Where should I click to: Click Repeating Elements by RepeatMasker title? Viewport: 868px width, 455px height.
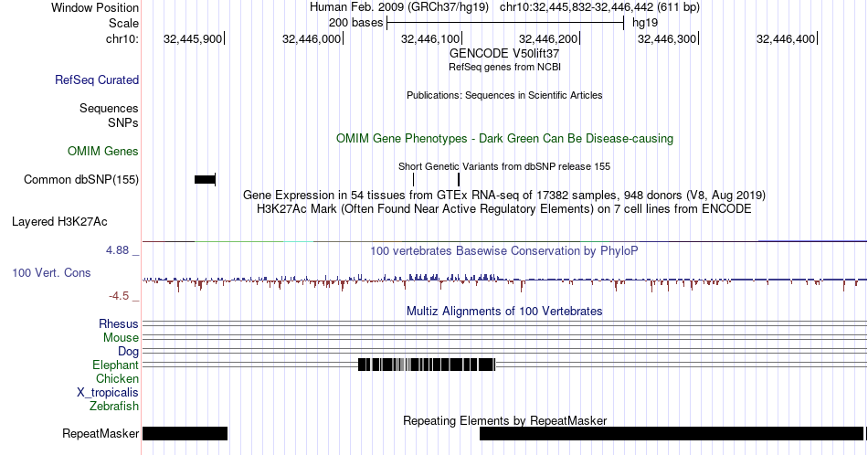[504, 420]
